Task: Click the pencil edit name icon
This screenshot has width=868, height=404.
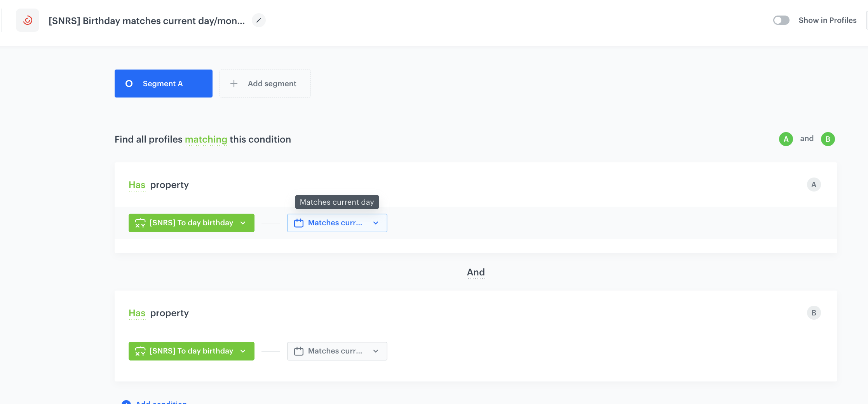Action: click(258, 20)
